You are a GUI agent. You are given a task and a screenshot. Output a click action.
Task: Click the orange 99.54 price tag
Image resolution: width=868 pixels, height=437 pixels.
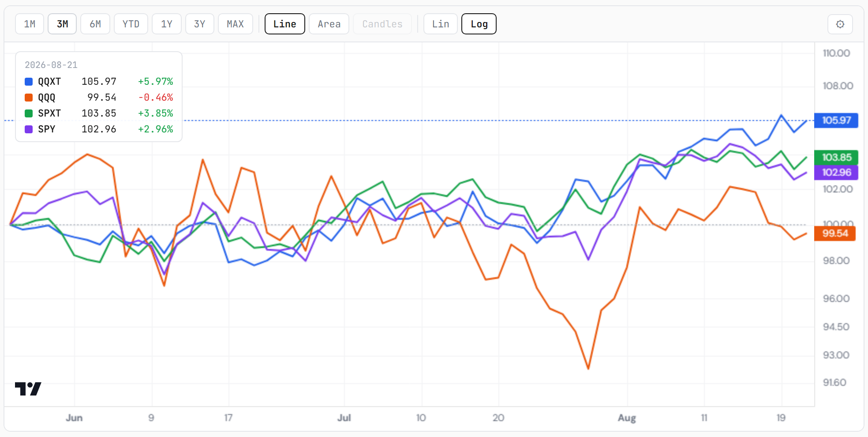point(835,234)
